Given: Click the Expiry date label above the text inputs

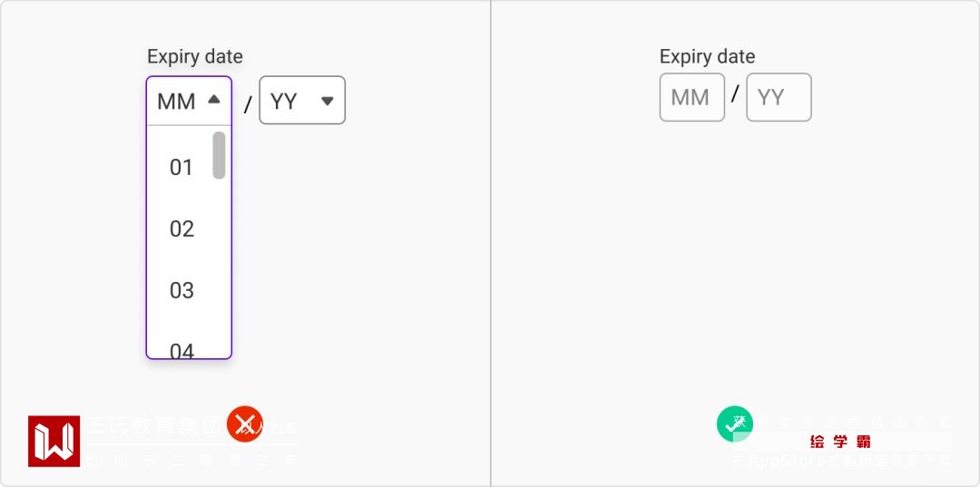Looking at the screenshot, I should pos(707,56).
